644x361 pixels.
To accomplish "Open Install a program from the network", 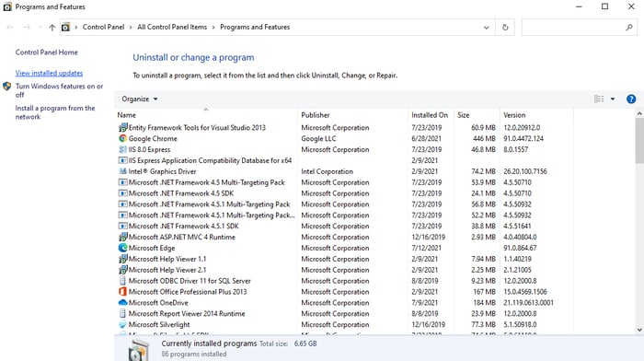I will pos(55,112).
